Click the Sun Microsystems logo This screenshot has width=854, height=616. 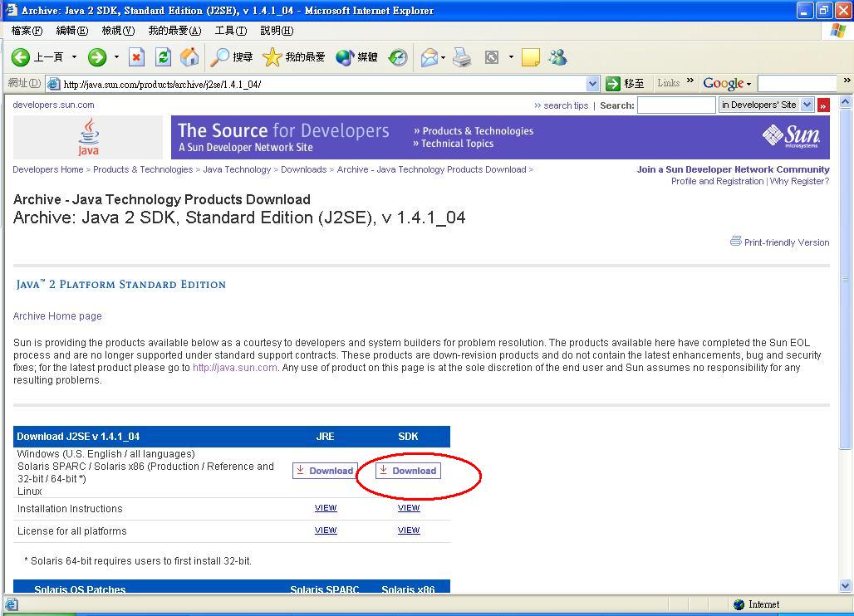[792, 136]
